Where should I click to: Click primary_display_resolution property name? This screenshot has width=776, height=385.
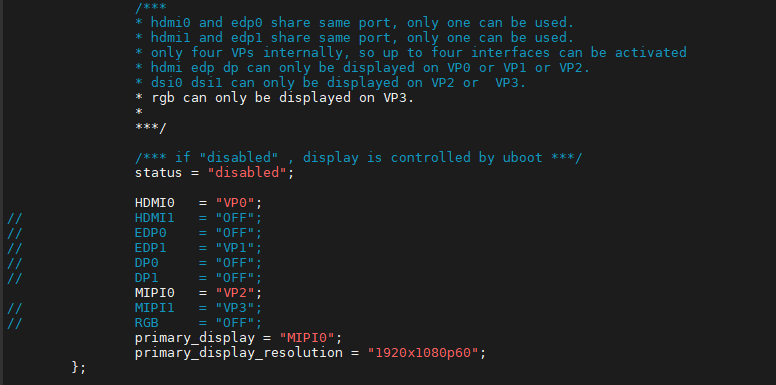coord(239,353)
